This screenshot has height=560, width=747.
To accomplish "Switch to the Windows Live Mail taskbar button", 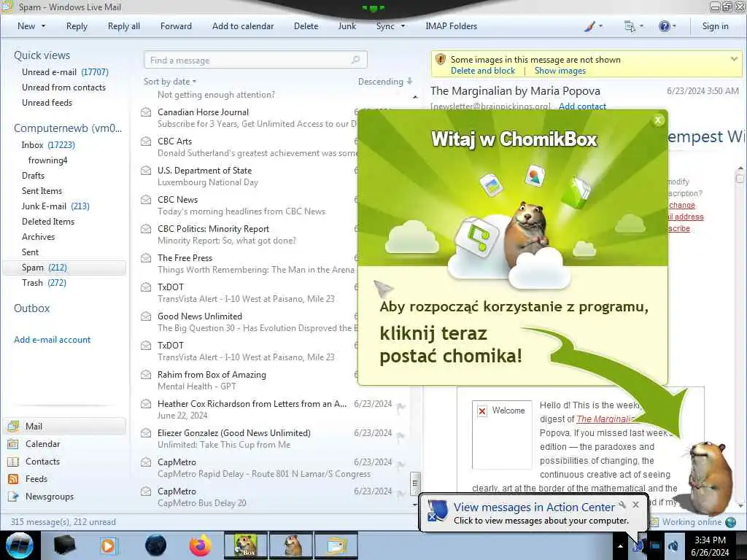I will click(x=336, y=545).
